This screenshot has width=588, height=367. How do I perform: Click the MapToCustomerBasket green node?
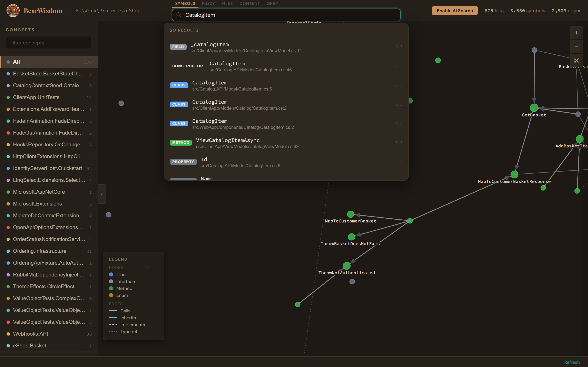tap(350, 214)
